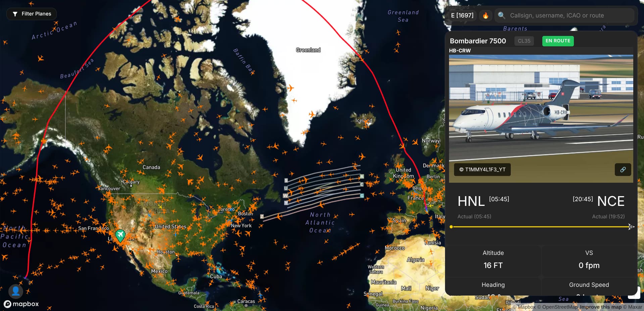Click the T1MMY4L1F3_YT photo credit

tap(482, 170)
